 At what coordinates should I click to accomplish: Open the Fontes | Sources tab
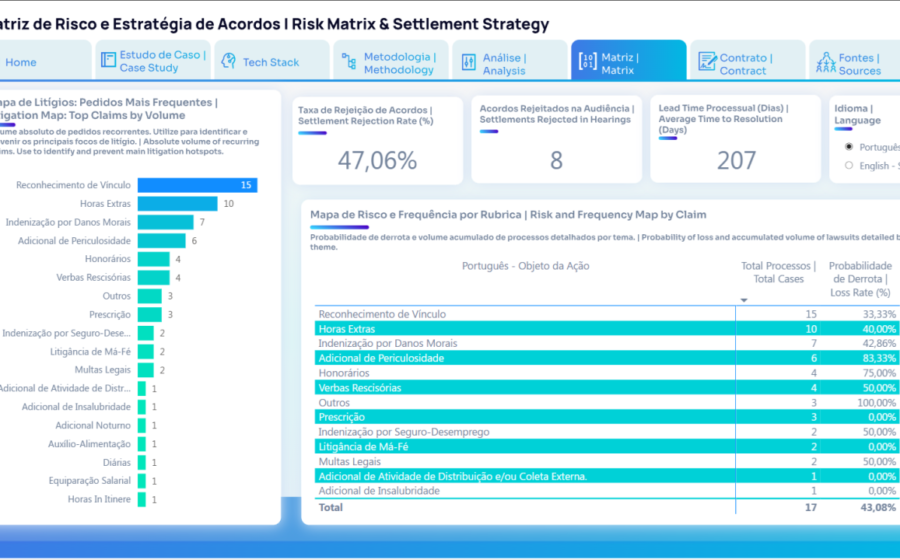[x=855, y=60]
